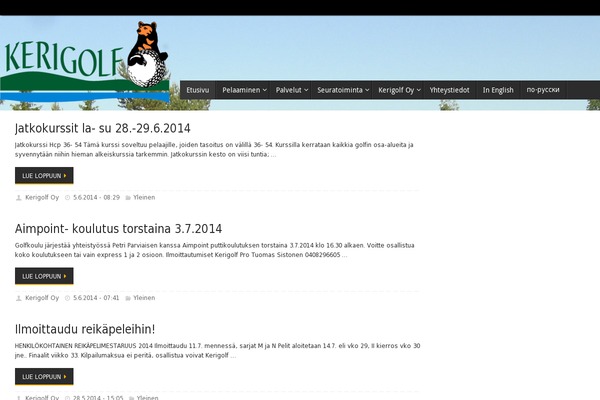This screenshot has height=400, width=600.
Task: Open Yleinen category under Jatkokurssit post
Action: pos(144,198)
